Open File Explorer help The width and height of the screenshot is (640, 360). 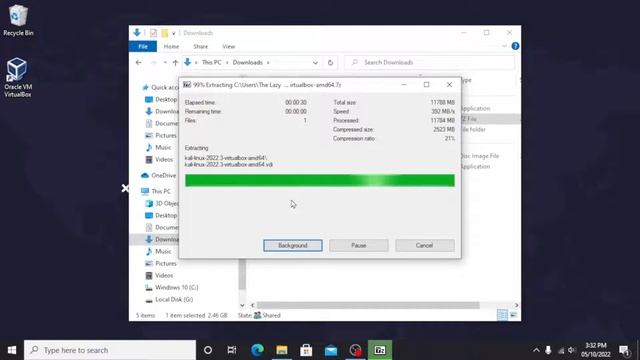(x=515, y=46)
